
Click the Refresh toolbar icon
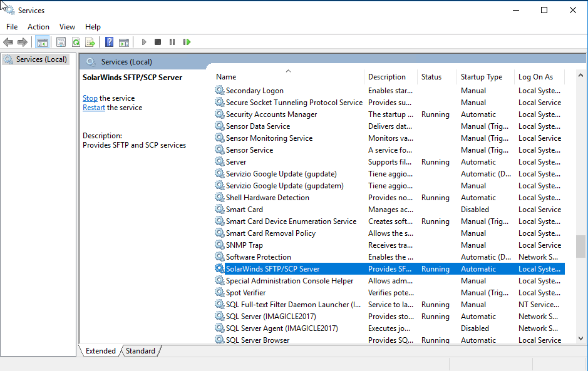click(76, 42)
